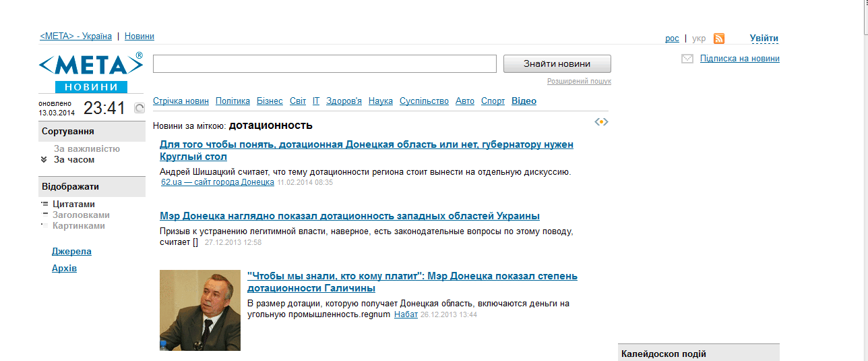
Task: Open the Відео tab
Action: pyautogui.click(x=524, y=101)
